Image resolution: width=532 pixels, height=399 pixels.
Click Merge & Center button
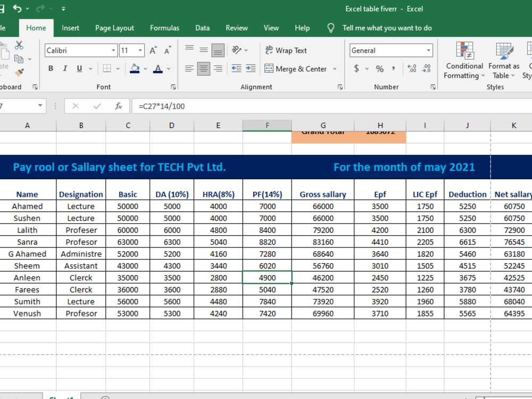click(295, 69)
